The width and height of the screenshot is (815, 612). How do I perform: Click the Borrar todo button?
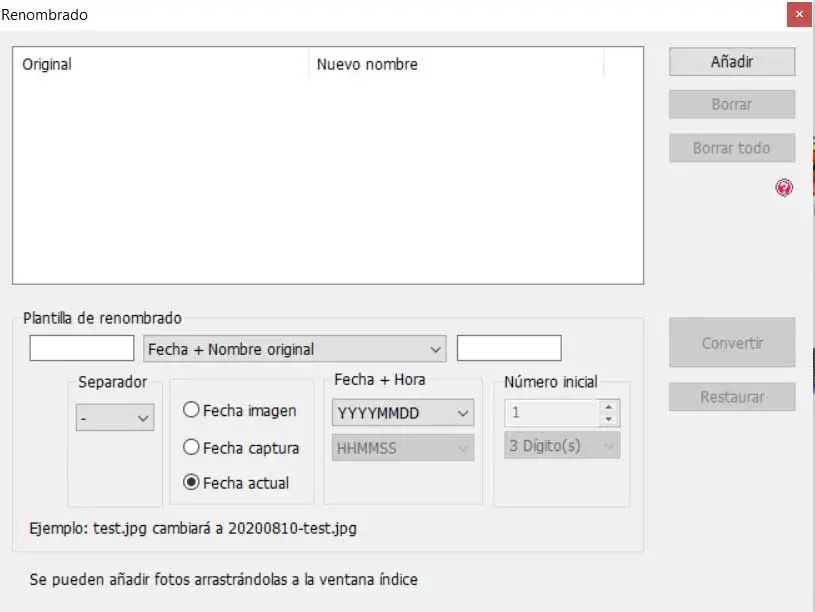click(732, 148)
